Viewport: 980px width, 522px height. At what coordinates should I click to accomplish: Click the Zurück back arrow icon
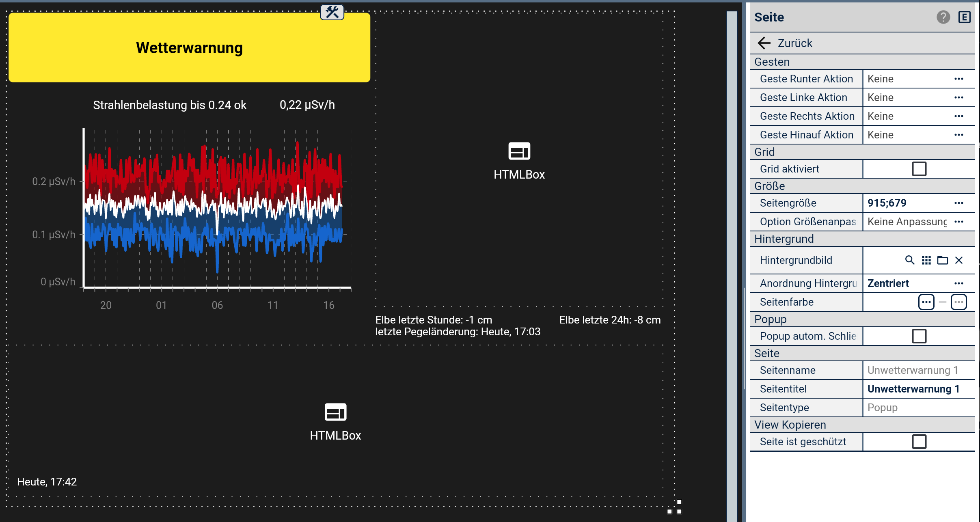coord(764,43)
